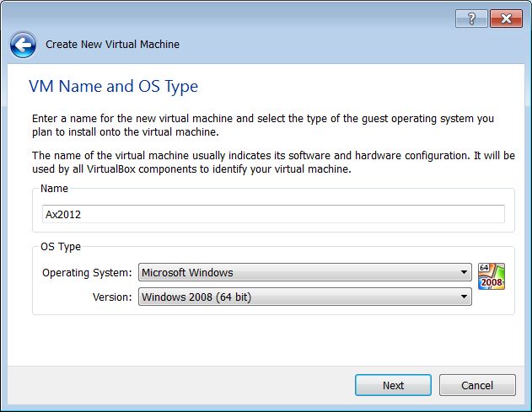Click the paragraph mentioning VirtualBox components
This screenshot has width=532, height=412.
(x=273, y=162)
